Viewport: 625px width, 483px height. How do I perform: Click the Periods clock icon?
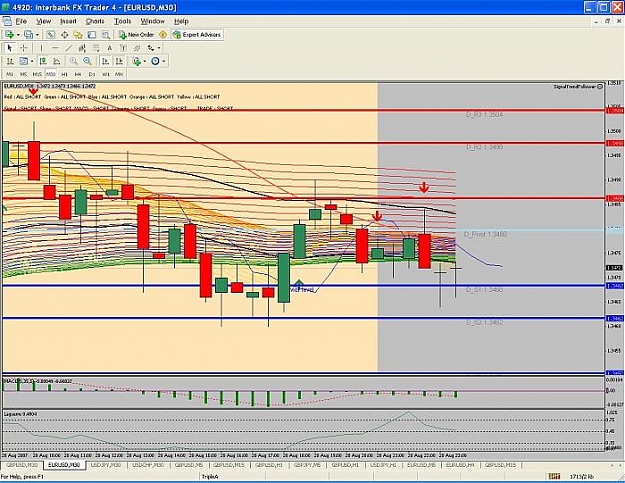[x=155, y=61]
